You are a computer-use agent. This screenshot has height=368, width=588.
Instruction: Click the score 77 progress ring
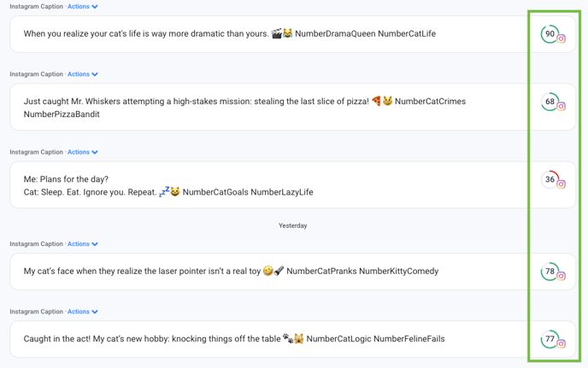pos(550,339)
